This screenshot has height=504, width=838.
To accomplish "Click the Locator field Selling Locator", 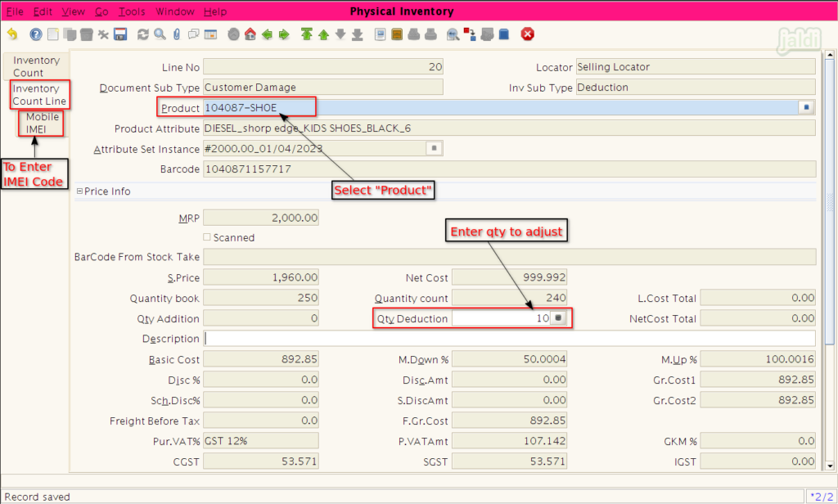I will [696, 67].
